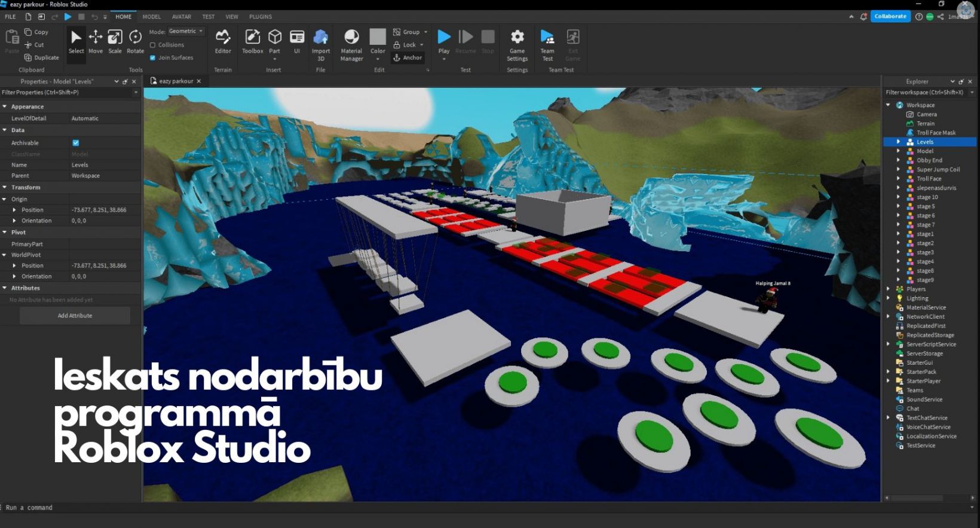Toggle the Collisions checkbox
This screenshot has width=980, height=528.
pos(152,45)
